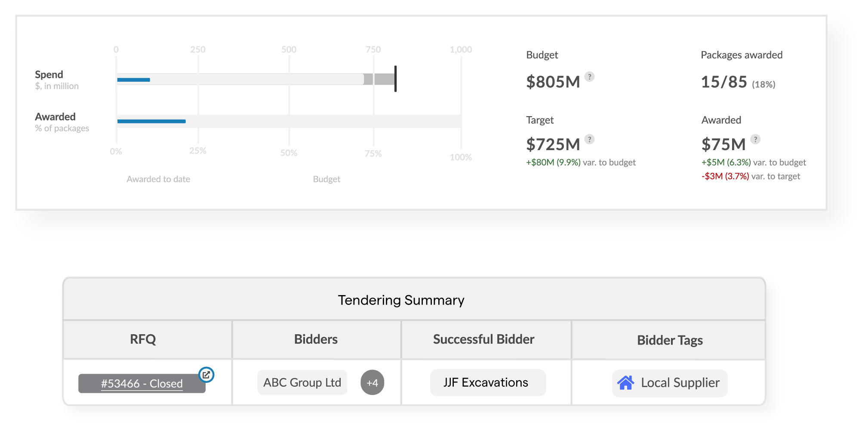Viewport: 868px width, 428px height.
Task: Select the ABC Group Ltd bidder chip
Action: pyautogui.click(x=302, y=382)
